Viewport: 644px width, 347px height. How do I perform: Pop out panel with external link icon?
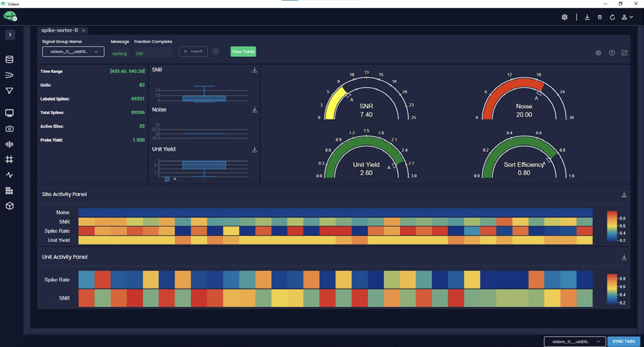(625, 53)
